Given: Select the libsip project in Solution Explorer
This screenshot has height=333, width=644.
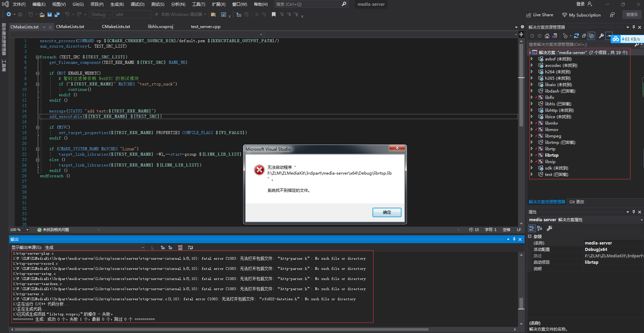Looking at the screenshot, I should (x=550, y=162).
